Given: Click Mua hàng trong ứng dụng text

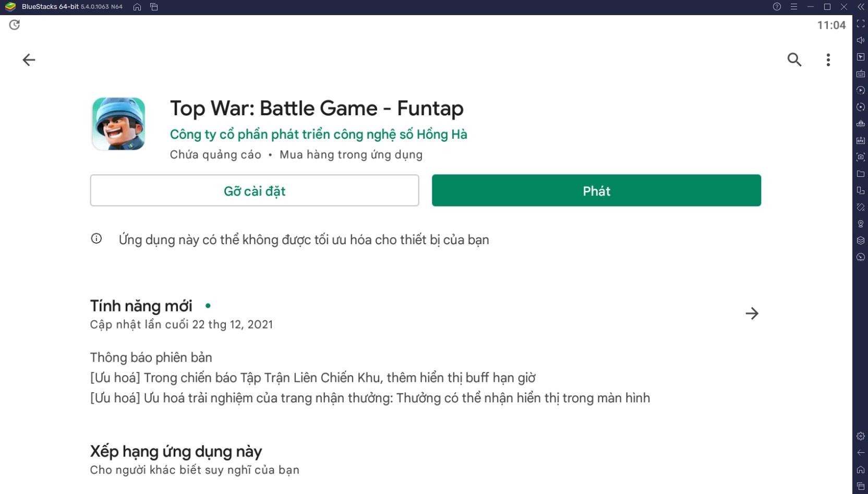Looking at the screenshot, I should [351, 154].
